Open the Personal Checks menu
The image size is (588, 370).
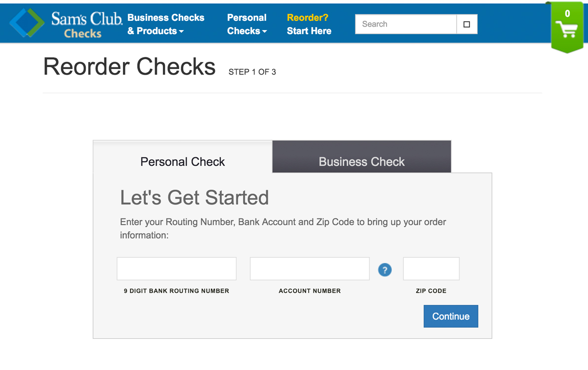coord(246,24)
